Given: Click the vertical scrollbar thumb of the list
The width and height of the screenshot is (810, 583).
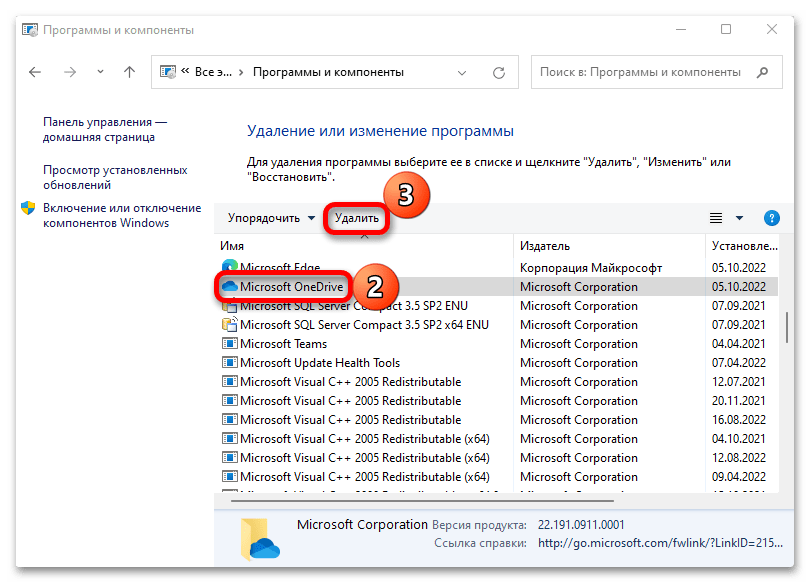Looking at the screenshot, I should [787, 327].
